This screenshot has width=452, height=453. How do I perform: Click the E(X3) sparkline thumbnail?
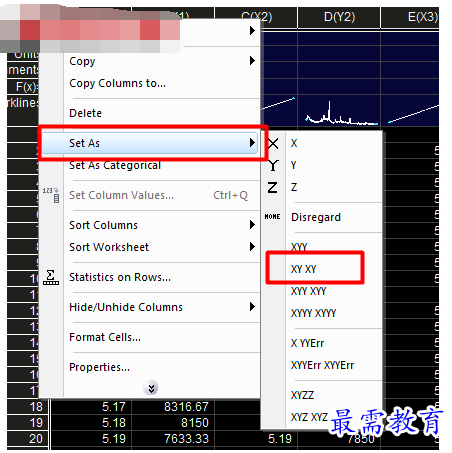pos(410,111)
